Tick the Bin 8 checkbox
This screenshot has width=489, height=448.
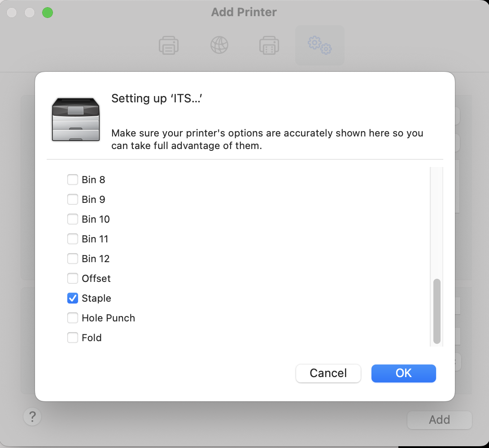coord(73,180)
